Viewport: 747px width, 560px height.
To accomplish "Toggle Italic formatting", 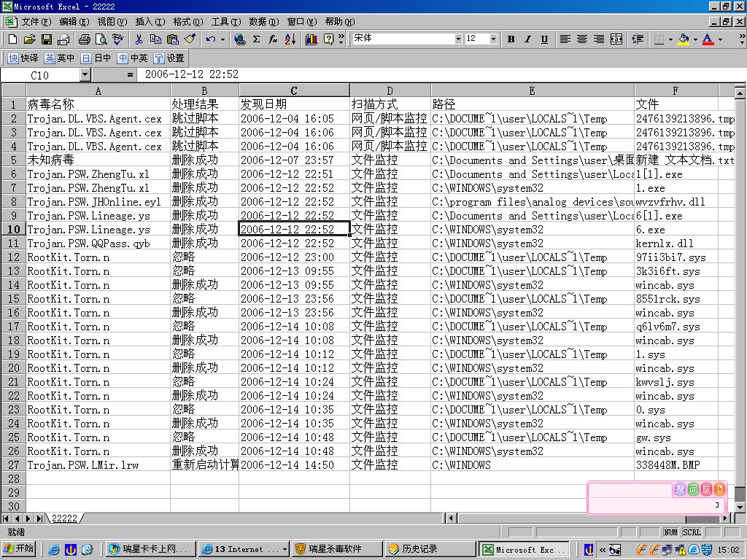I will click(527, 39).
